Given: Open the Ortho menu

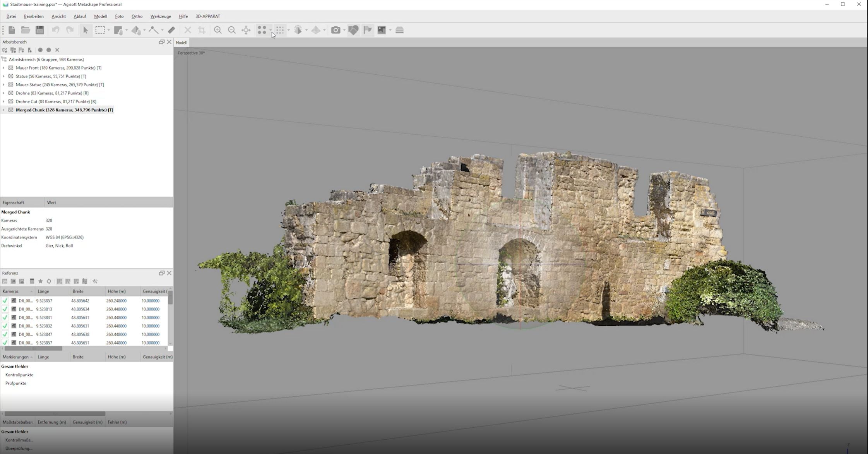Looking at the screenshot, I should (x=137, y=16).
